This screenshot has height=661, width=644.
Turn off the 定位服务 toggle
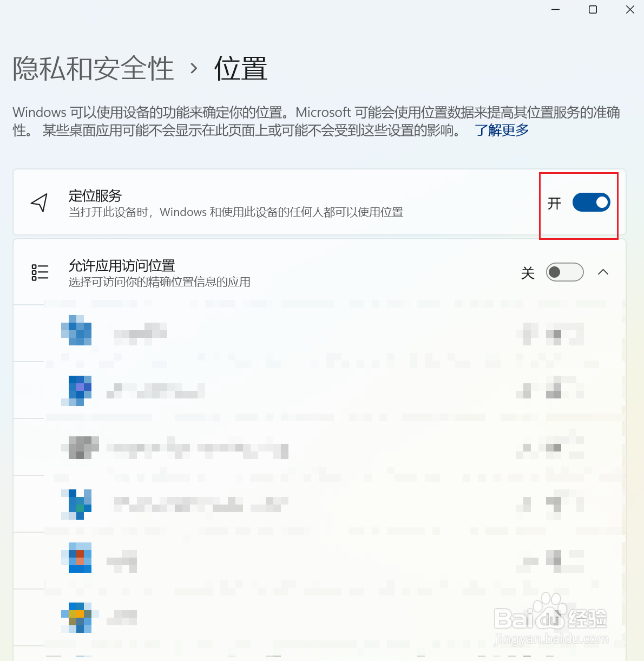591,202
